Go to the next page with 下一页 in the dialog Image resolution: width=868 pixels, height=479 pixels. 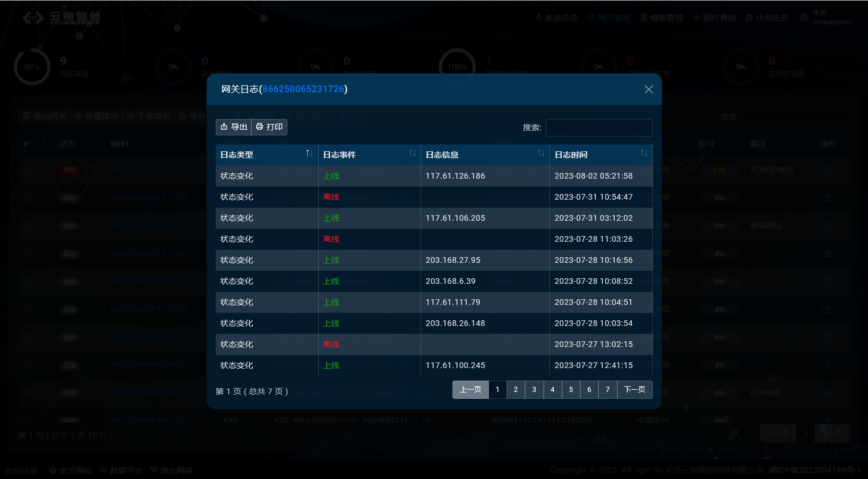pos(635,390)
